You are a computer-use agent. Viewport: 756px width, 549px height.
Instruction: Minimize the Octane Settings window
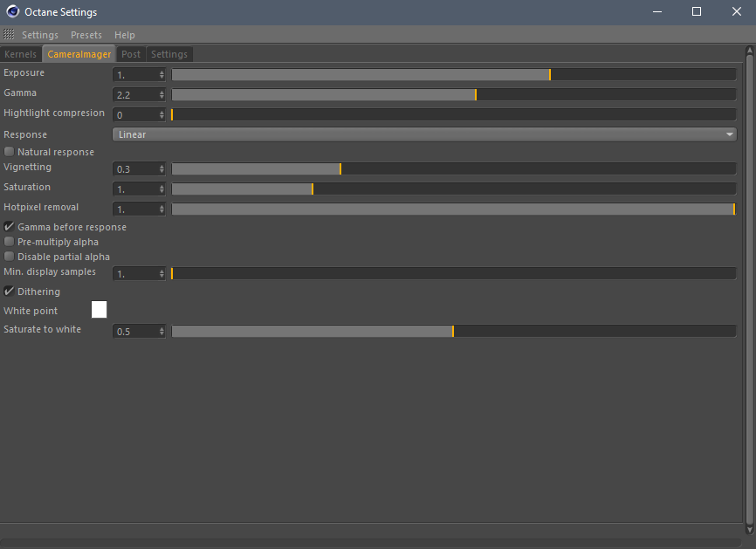click(657, 11)
